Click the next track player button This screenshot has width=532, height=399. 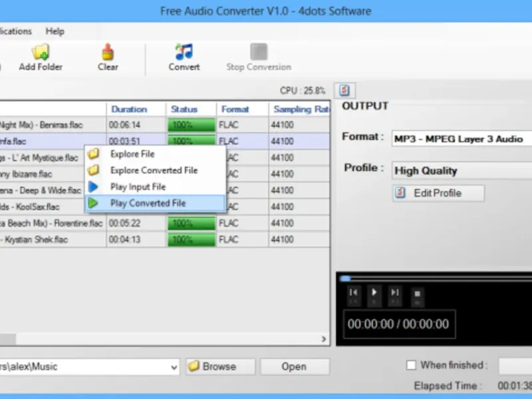394,295
